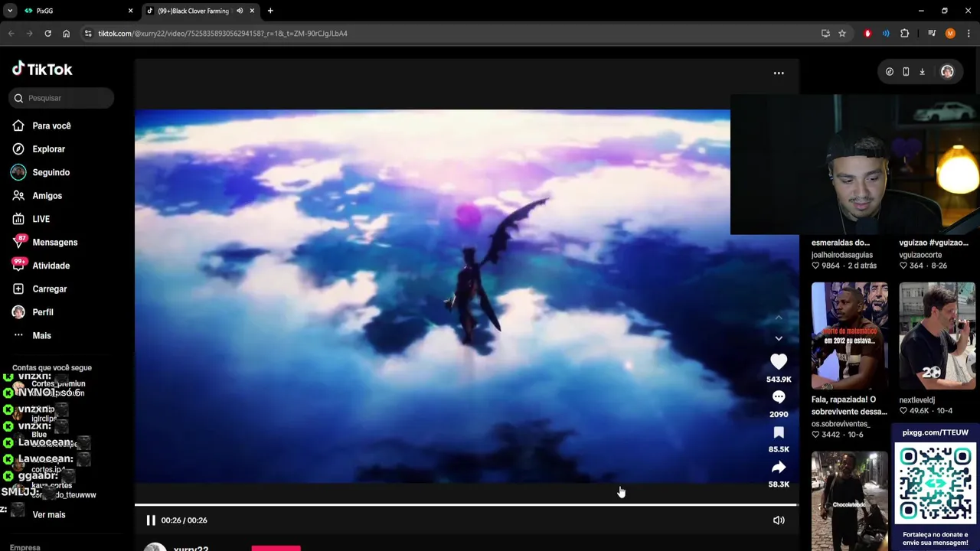Viewport: 980px width, 551px height.
Task: Open the Atividade notifications
Action: pos(51,266)
